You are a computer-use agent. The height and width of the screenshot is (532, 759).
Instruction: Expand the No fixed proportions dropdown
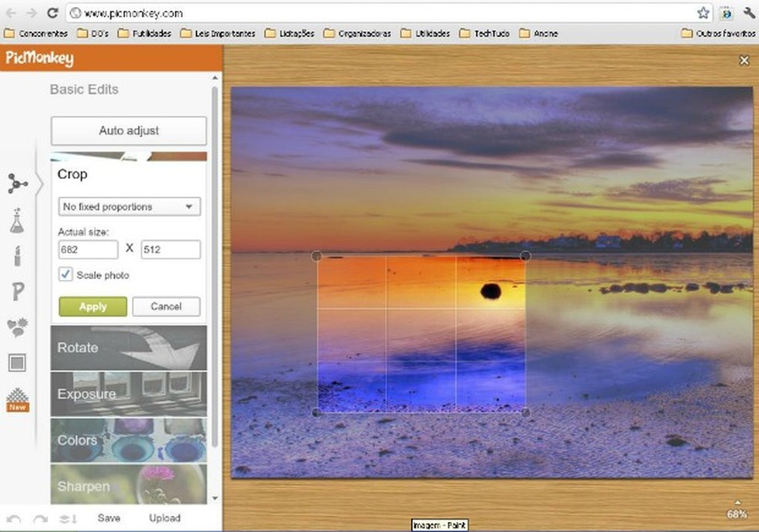130,207
